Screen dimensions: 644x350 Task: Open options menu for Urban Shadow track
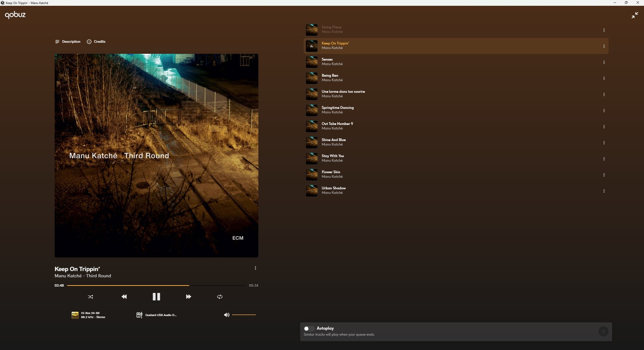604,191
